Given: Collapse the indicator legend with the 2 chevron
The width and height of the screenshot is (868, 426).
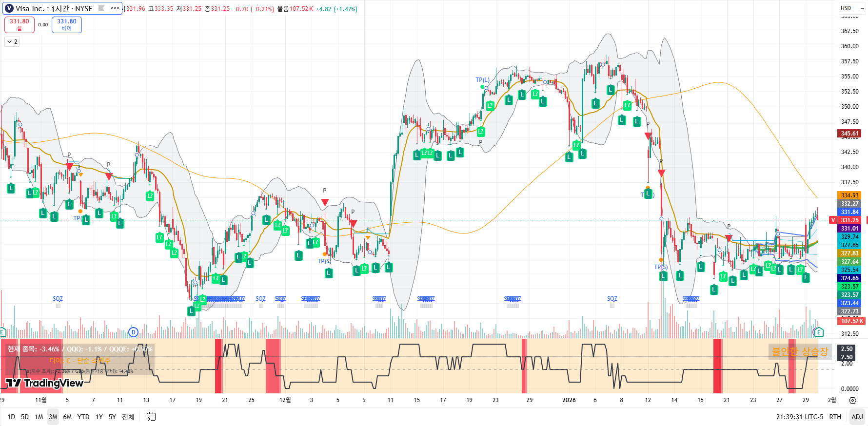Looking at the screenshot, I should click(12, 42).
